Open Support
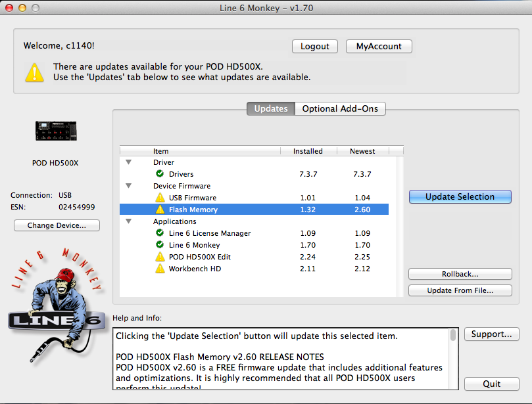This screenshot has height=404, width=532. [492, 334]
